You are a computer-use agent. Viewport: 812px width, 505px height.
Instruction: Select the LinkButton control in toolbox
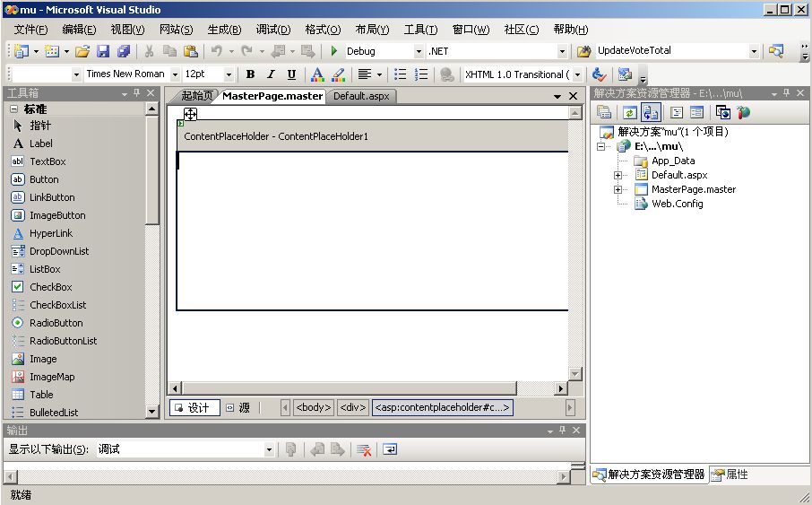pos(52,197)
